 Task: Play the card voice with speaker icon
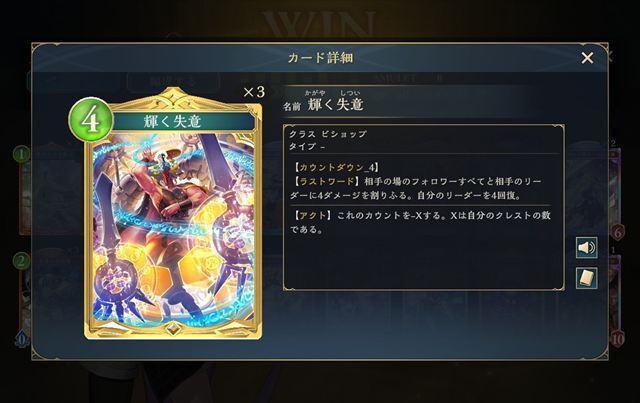(x=587, y=247)
